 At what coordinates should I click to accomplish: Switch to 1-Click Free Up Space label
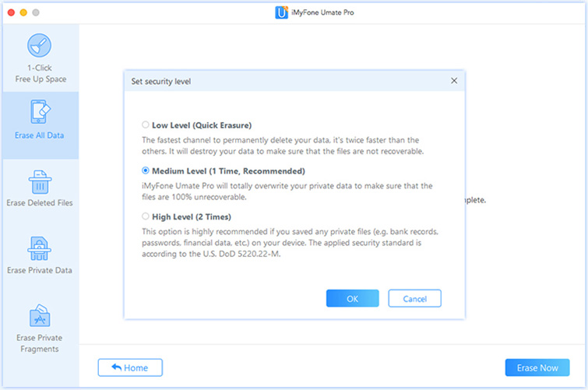(x=40, y=73)
